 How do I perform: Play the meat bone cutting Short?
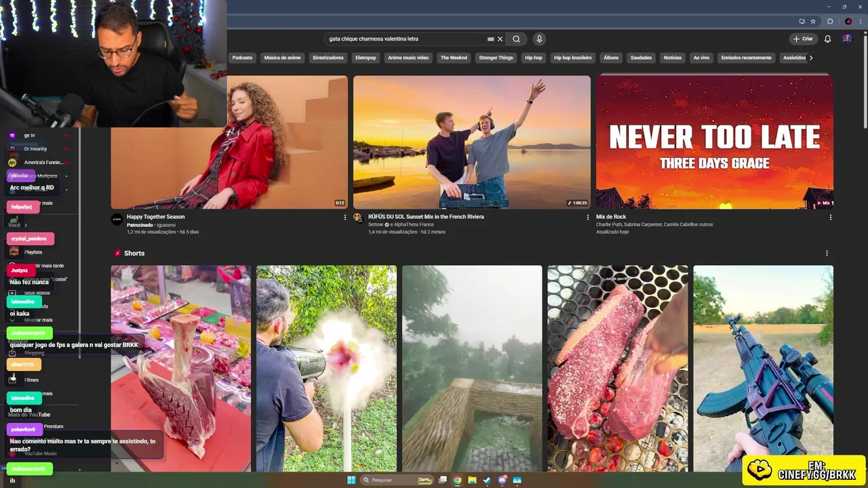(x=181, y=368)
